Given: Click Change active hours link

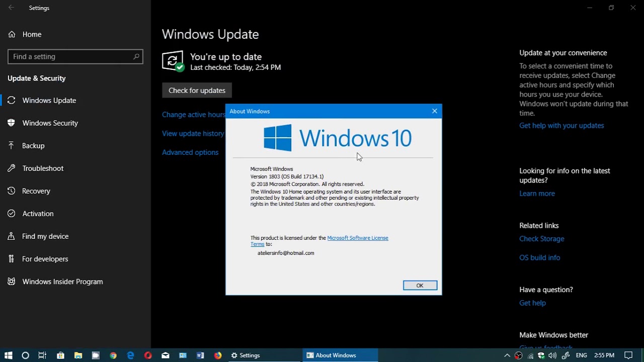Looking at the screenshot, I should tap(193, 115).
